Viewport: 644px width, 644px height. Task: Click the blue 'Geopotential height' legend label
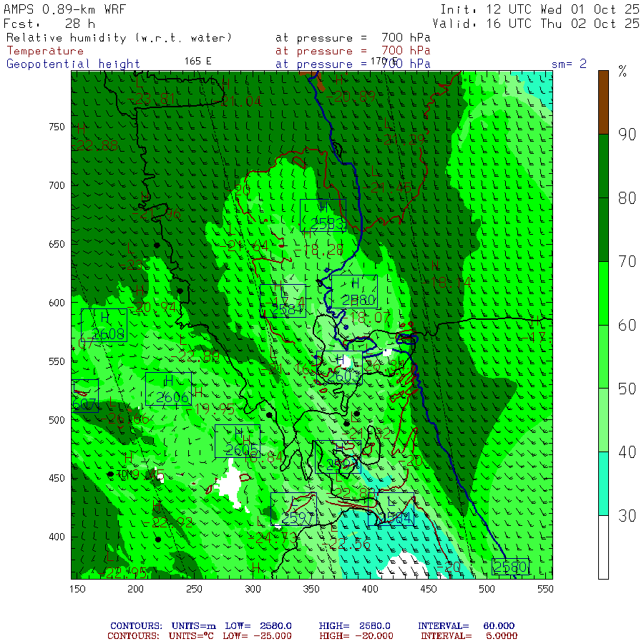coord(73,64)
